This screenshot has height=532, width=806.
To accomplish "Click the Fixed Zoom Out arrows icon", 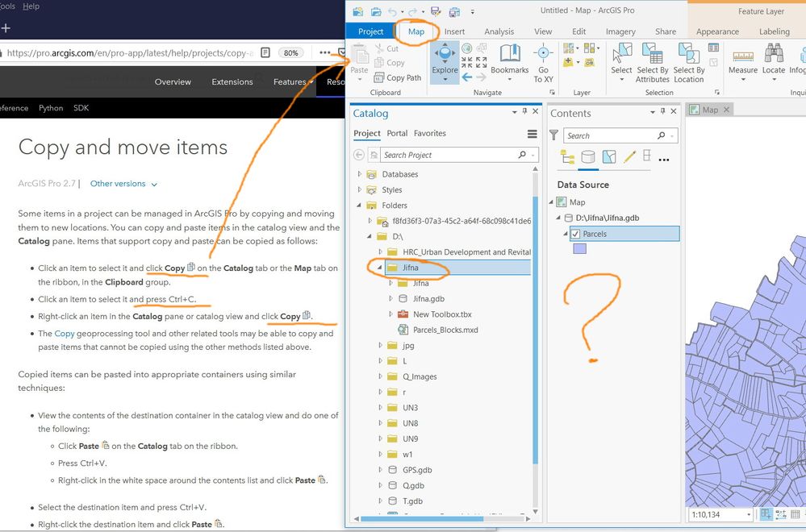I will pos(481,63).
